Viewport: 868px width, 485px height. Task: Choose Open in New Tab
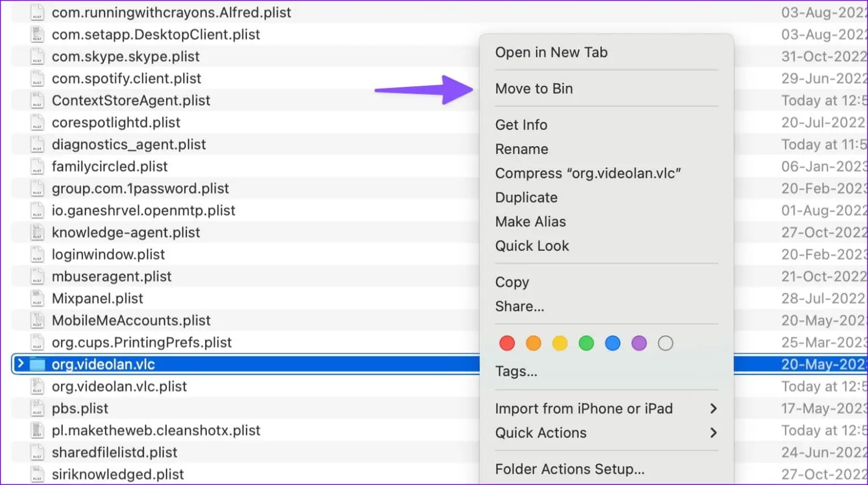point(552,53)
